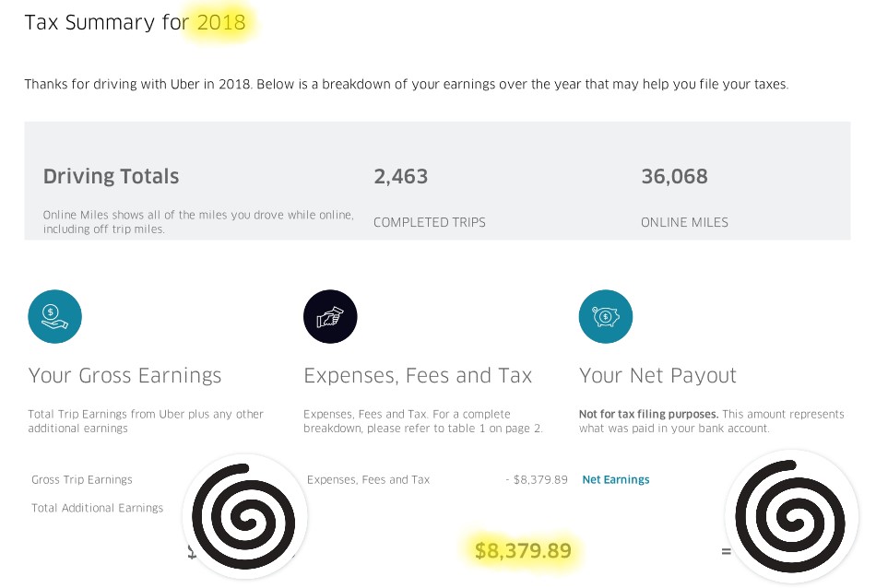
Task: Click the gross earnings hand-coin icon
Action: [54, 317]
